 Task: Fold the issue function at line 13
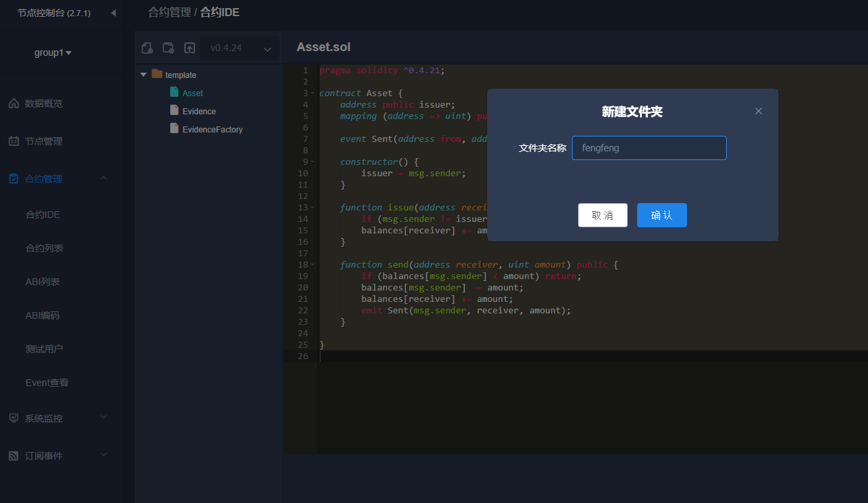click(x=312, y=208)
